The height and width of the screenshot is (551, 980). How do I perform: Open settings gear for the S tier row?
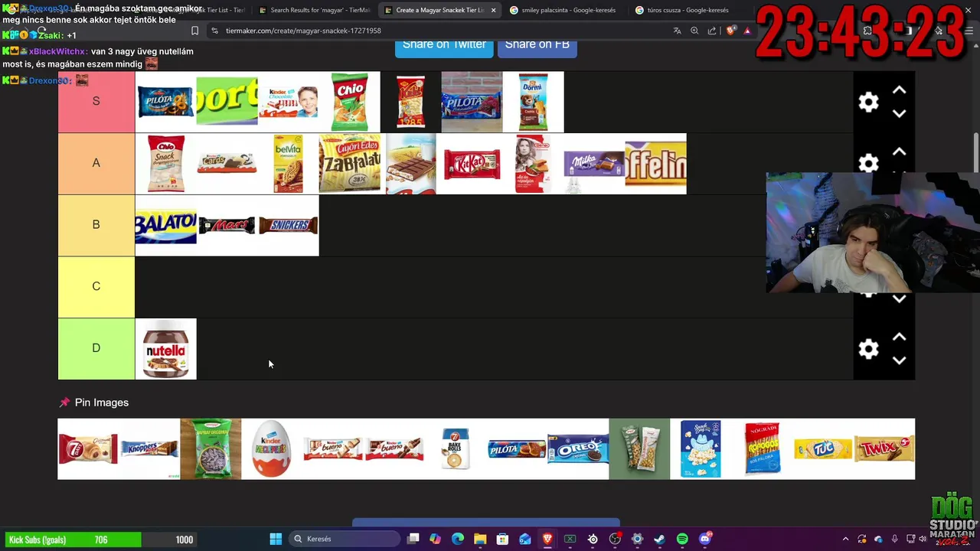868,102
